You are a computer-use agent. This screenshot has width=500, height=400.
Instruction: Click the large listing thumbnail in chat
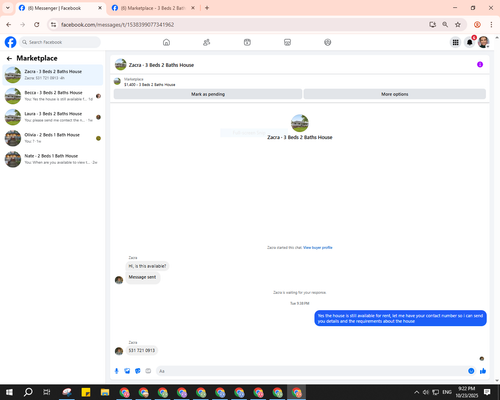[x=300, y=123]
